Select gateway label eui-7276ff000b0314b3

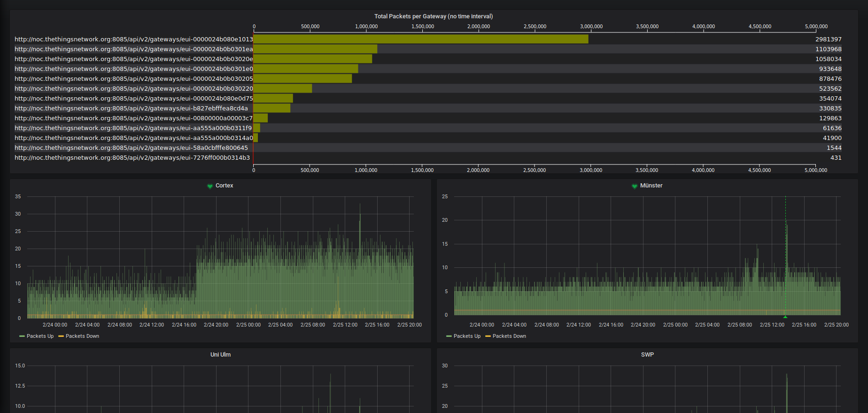(x=132, y=158)
